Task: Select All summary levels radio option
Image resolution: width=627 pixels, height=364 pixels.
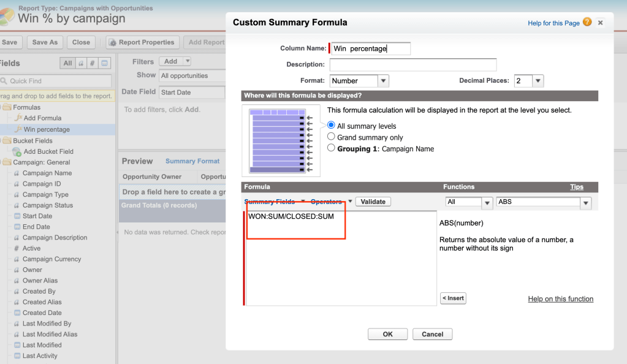Action: click(332, 126)
